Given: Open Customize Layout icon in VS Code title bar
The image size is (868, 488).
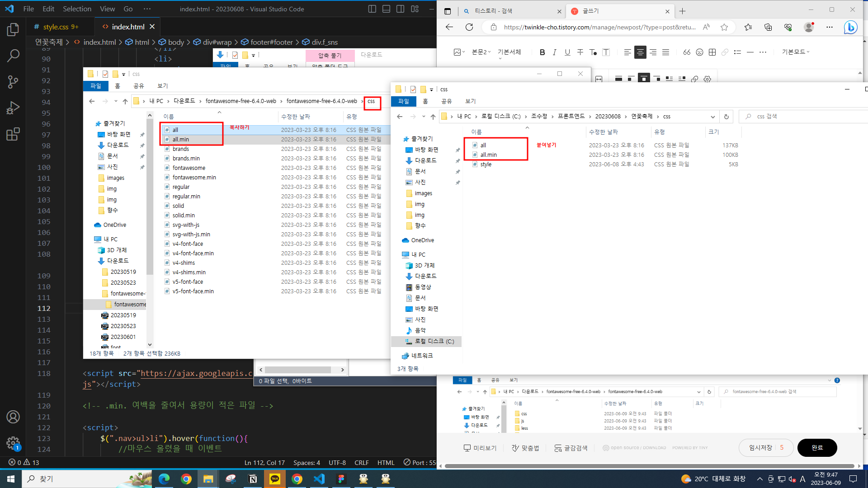Looking at the screenshot, I should 415,9.
